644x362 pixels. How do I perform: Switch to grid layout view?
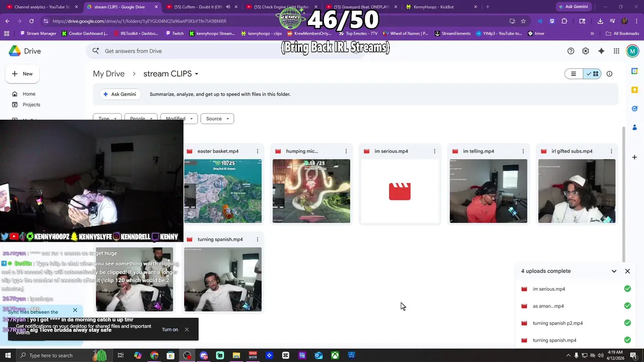(x=592, y=74)
